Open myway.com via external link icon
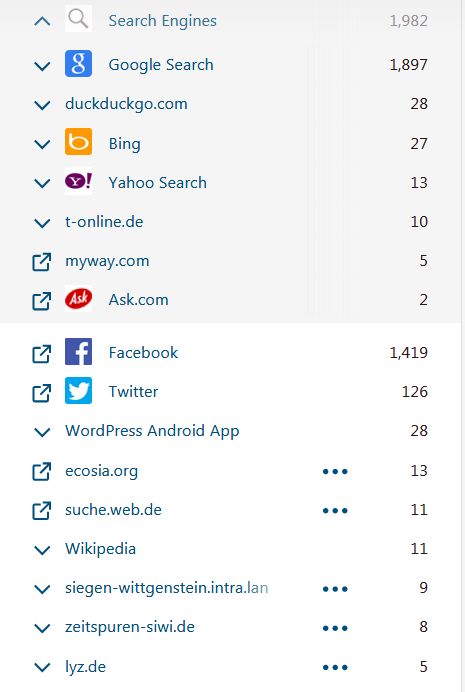The width and height of the screenshot is (465, 692). click(42, 261)
